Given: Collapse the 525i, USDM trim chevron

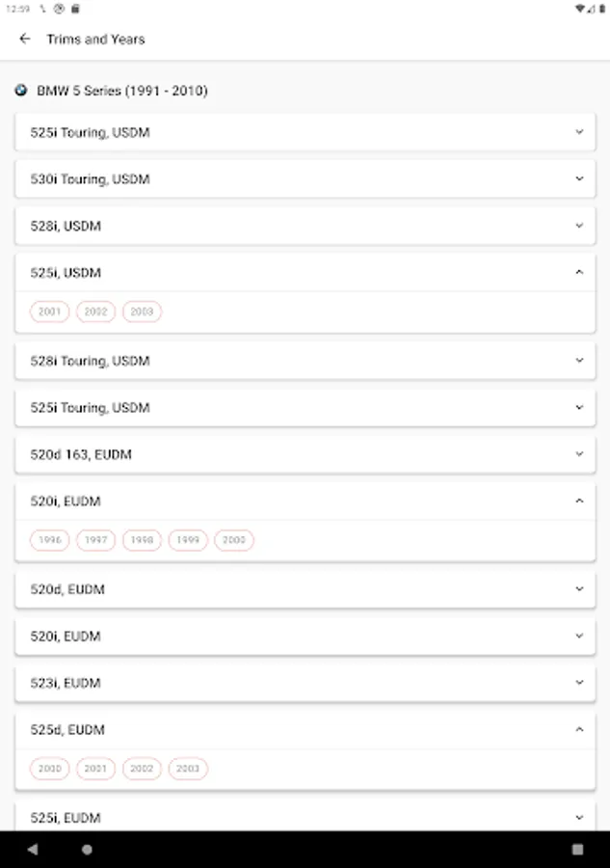Looking at the screenshot, I should 579,273.
